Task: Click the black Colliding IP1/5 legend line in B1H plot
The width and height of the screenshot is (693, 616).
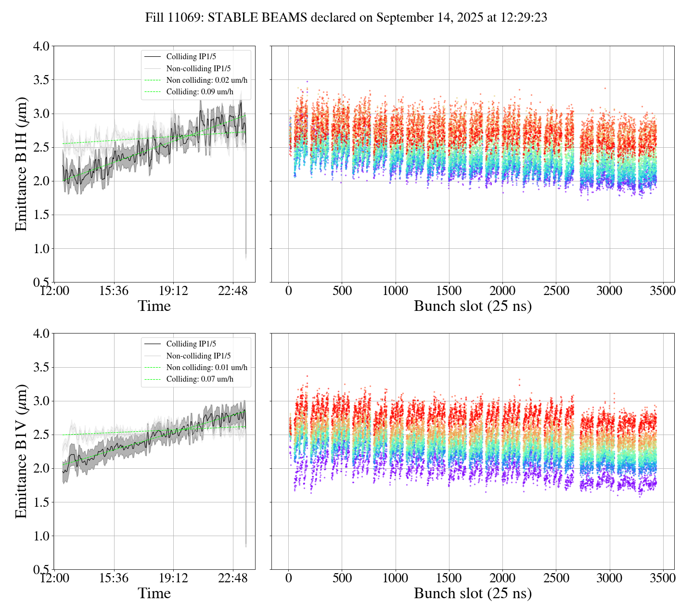Action: click(x=153, y=57)
